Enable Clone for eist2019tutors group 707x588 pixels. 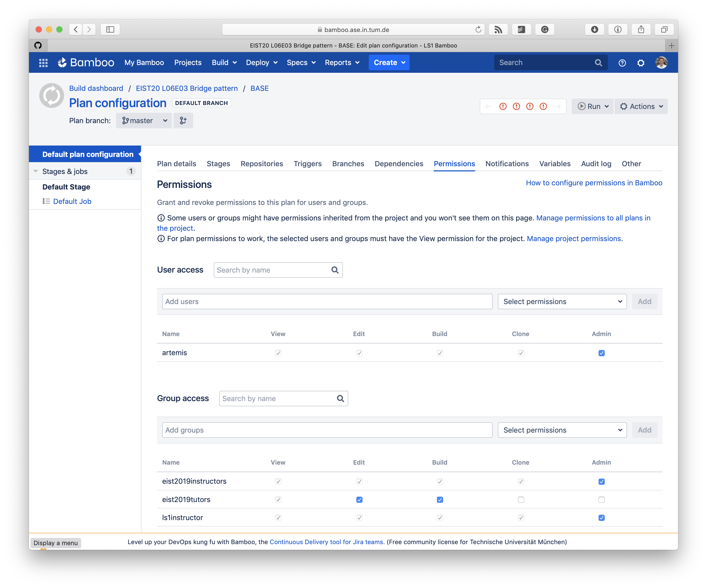tap(521, 500)
